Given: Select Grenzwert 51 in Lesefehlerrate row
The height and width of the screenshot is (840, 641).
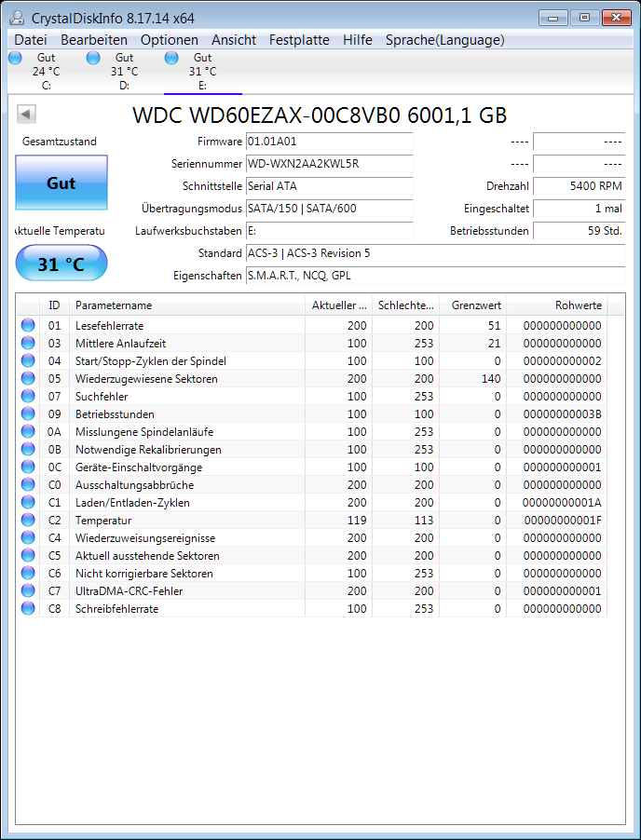Looking at the screenshot, I should click(494, 326).
